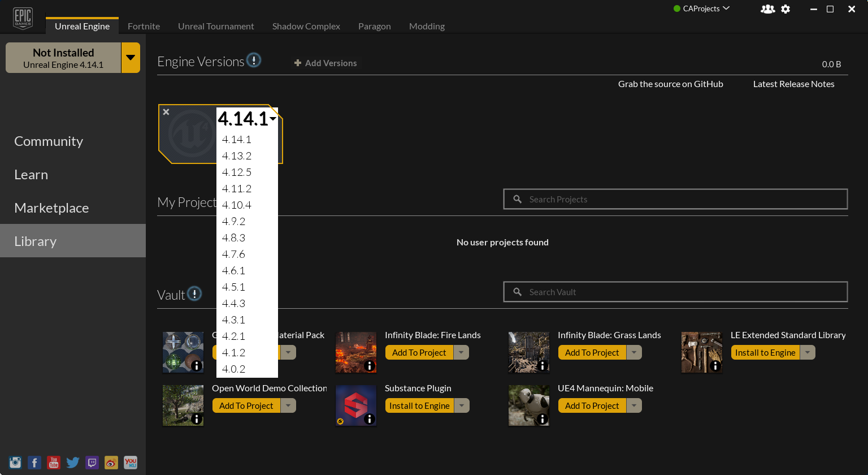Click the Add Versions button
This screenshot has width=868, height=475.
325,63
